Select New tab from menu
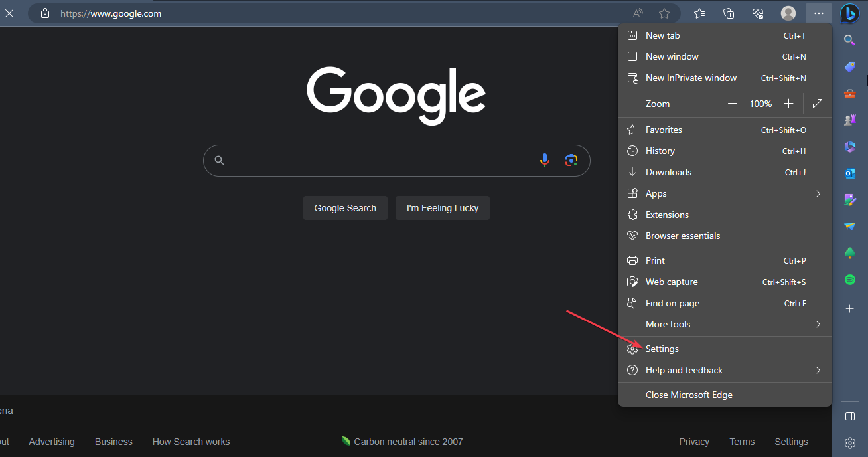Image resolution: width=868 pixels, height=457 pixels. [725, 35]
